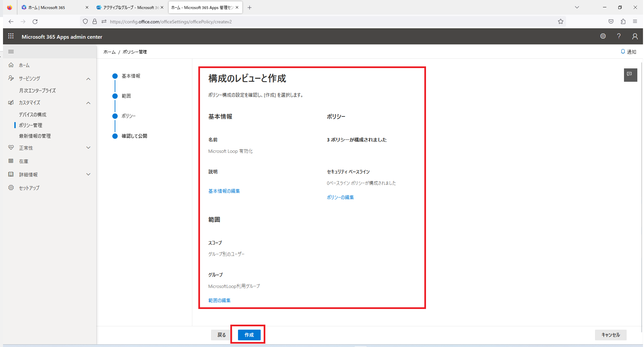Click the キャンセル button
The height and width of the screenshot is (347, 644).
[611, 335]
